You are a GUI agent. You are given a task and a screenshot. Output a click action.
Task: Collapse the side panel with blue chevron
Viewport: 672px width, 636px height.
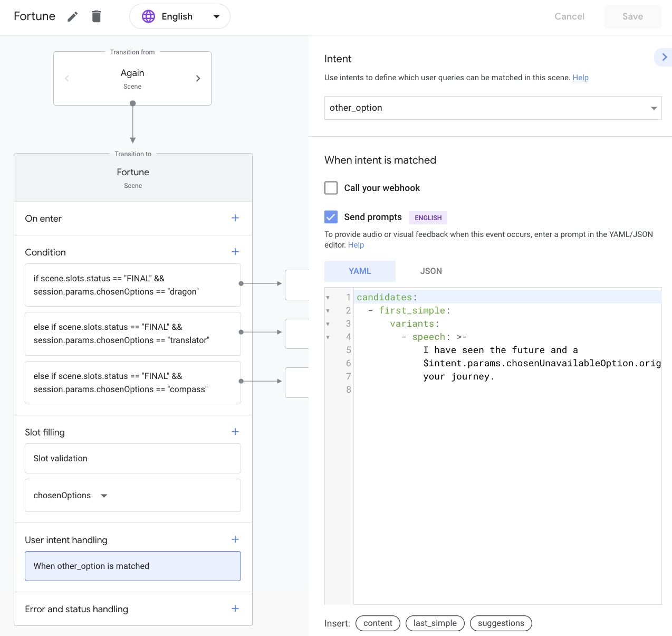point(664,57)
